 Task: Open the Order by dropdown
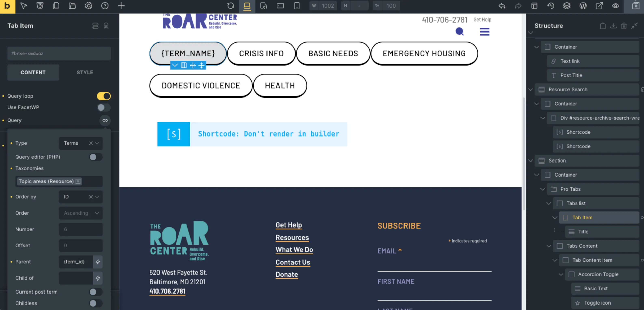[x=81, y=197]
